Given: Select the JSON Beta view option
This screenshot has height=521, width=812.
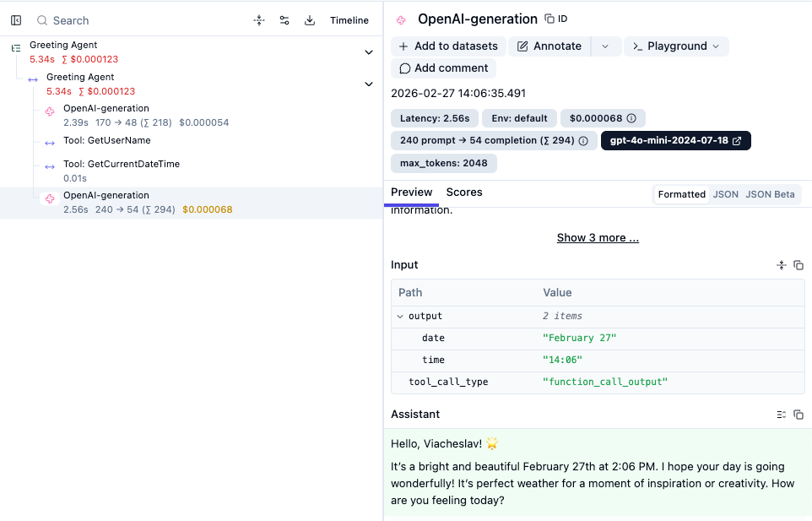Looking at the screenshot, I should pos(770,194).
